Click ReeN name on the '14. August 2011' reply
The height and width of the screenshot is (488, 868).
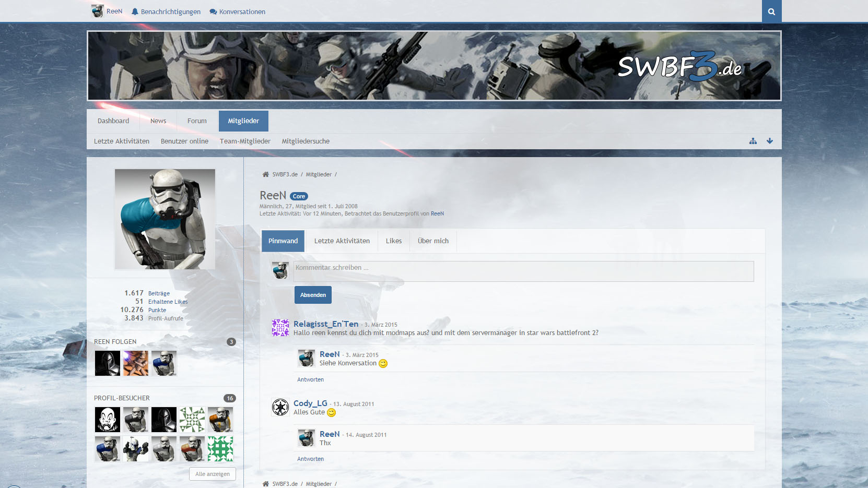(x=330, y=434)
